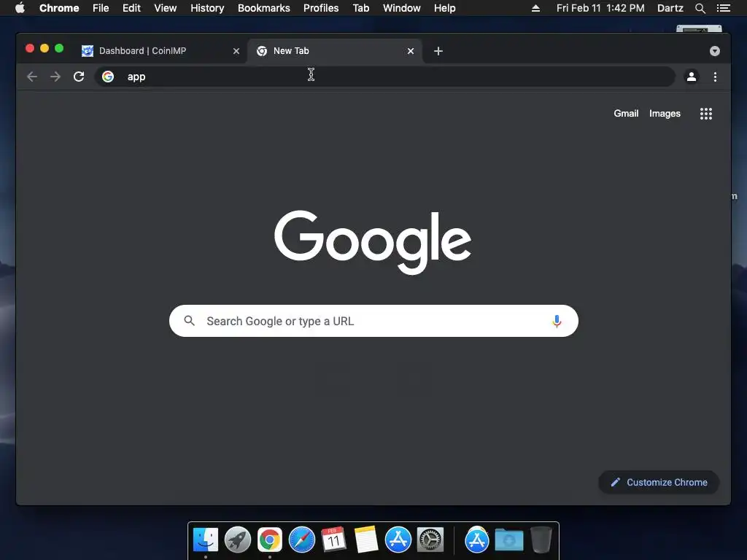The height and width of the screenshot is (560, 747).
Task: Go back using the browser back arrow
Action: tap(32, 77)
